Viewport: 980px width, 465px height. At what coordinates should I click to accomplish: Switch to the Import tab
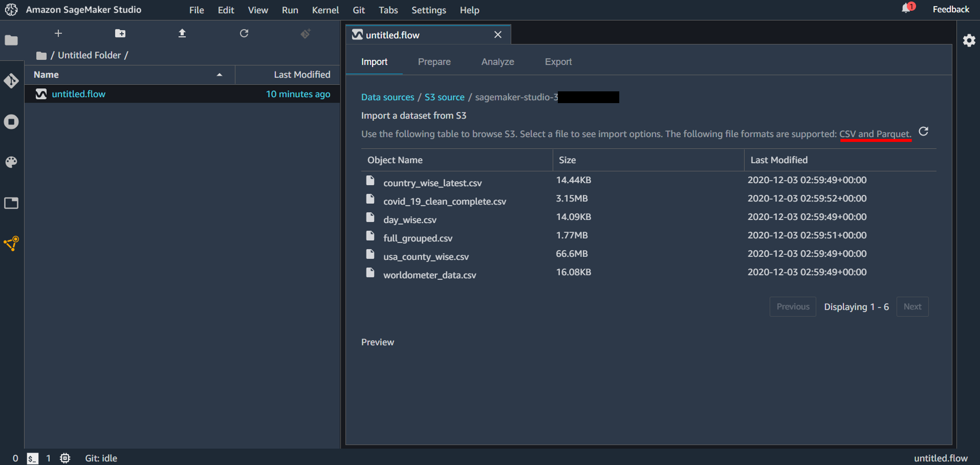pyautogui.click(x=375, y=62)
